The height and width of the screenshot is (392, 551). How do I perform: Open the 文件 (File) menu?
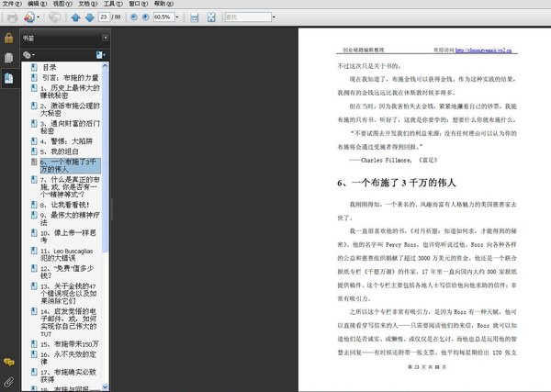coord(11,4)
